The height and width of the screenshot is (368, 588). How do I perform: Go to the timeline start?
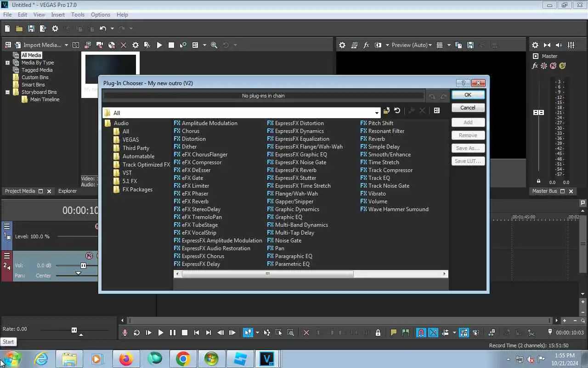[x=197, y=333]
